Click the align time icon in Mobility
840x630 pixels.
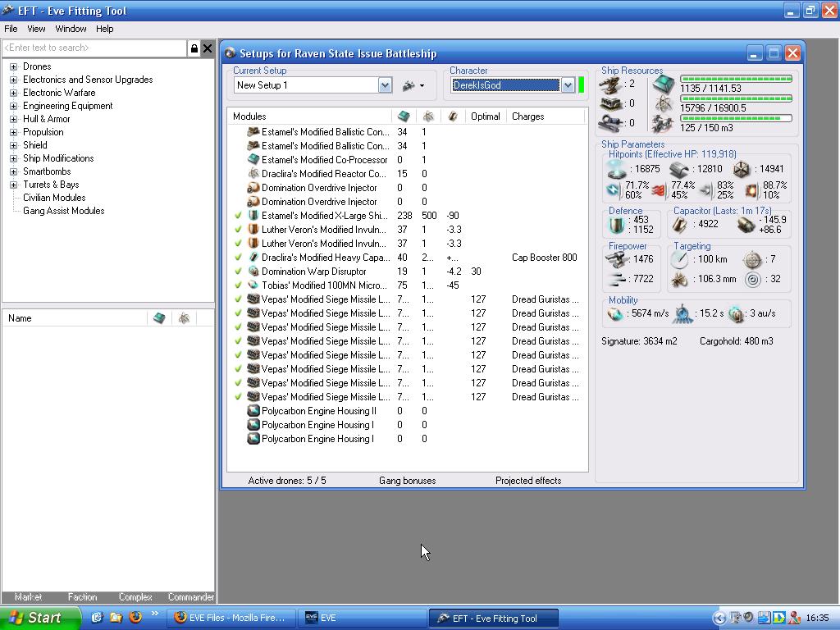point(682,314)
